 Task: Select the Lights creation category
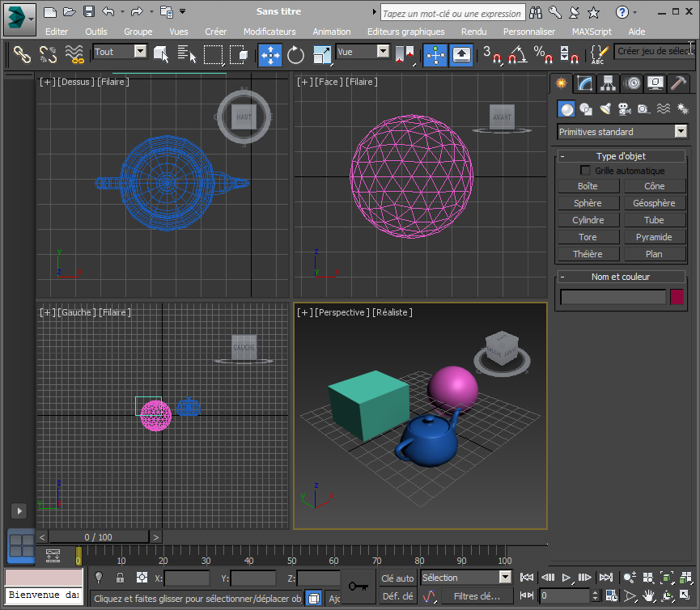pyautogui.click(x=605, y=108)
